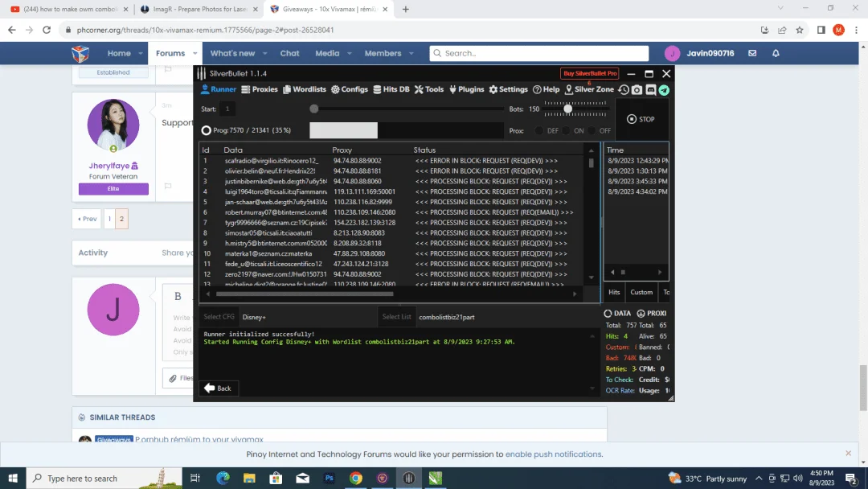Click the DATA stats header icon
Viewport: 868px width, 489px height.
click(x=608, y=314)
